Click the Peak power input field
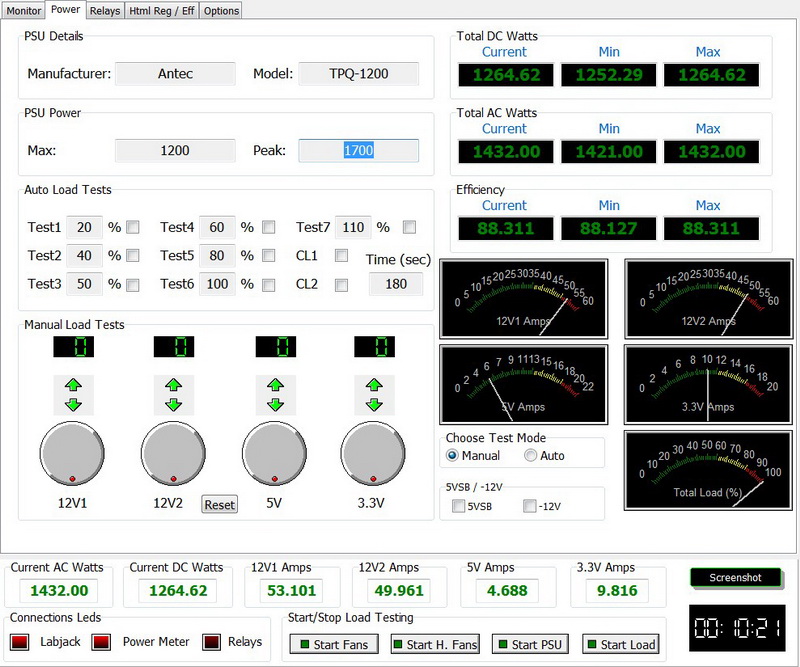Image resolution: width=800 pixels, height=667 pixels. pyautogui.click(x=358, y=151)
